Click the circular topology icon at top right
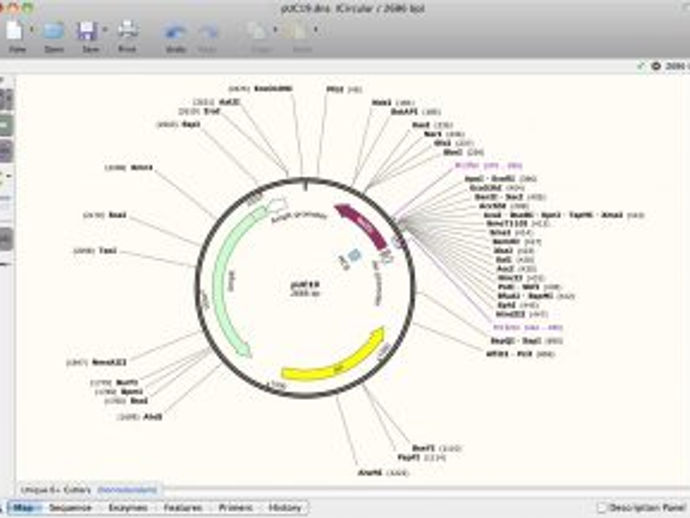Viewport: 690px width, 518px height. click(x=656, y=66)
